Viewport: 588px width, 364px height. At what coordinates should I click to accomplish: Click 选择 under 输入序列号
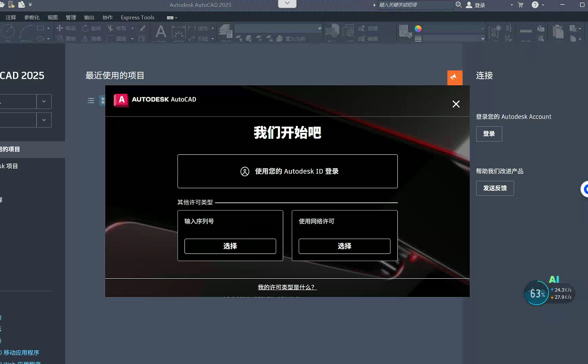coord(230,246)
